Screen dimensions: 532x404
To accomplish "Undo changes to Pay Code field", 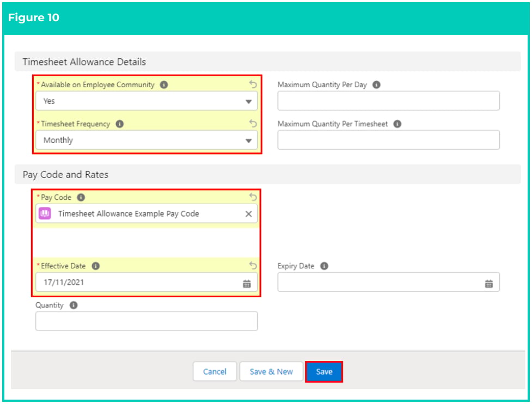I will (253, 197).
